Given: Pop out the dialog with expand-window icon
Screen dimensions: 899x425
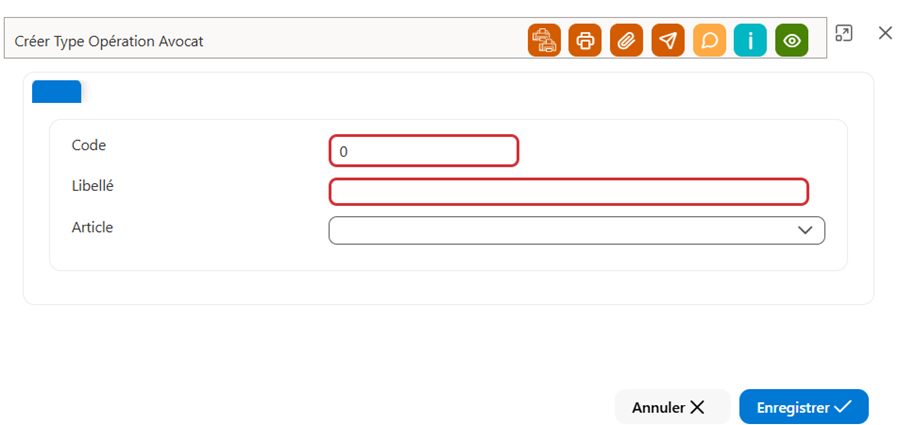Looking at the screenshot, I should 843,33.
